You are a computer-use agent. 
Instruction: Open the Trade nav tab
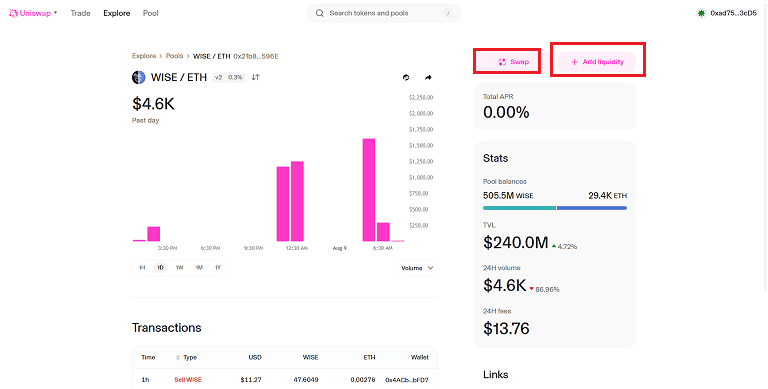pyautogui.click(x=80, y=13)
